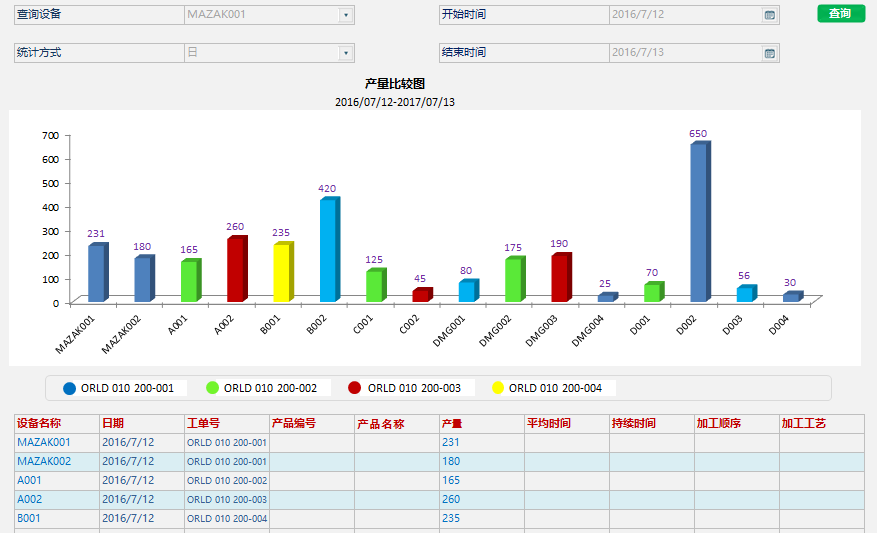Click the blue ORLD 010 200-001 legend marker
Image resolution: width=877 pixels, height=533 pixels.
coord(69,388)
